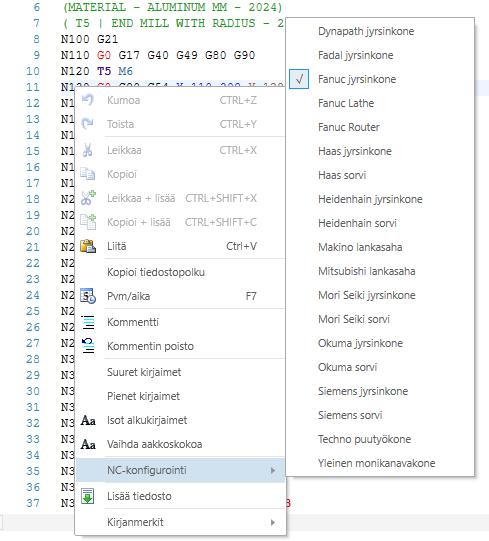489x541 pixels.
Task: Choose Isot alkukirjaimet menu entry
Action: pos(180,420)
